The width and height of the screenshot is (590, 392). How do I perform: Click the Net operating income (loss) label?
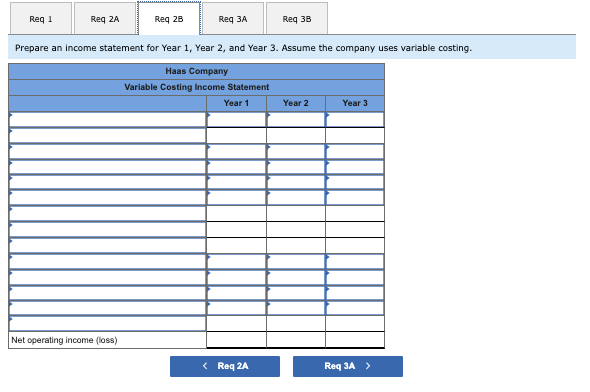click(64, 340)
